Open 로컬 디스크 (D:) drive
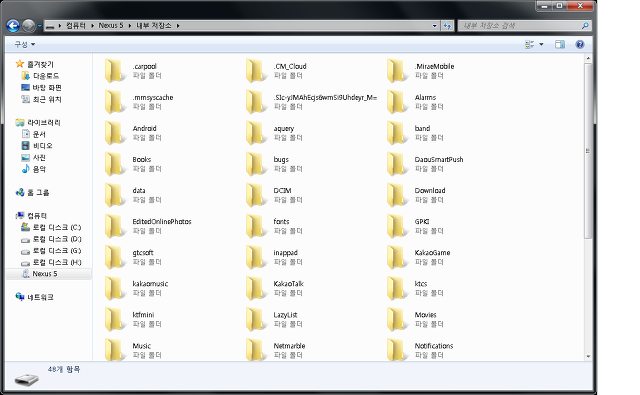Screen dimensions: 640x395 (57, 239)
